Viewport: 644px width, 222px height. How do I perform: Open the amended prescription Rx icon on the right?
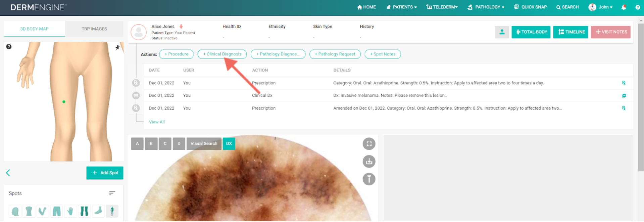tap(624, 108)
